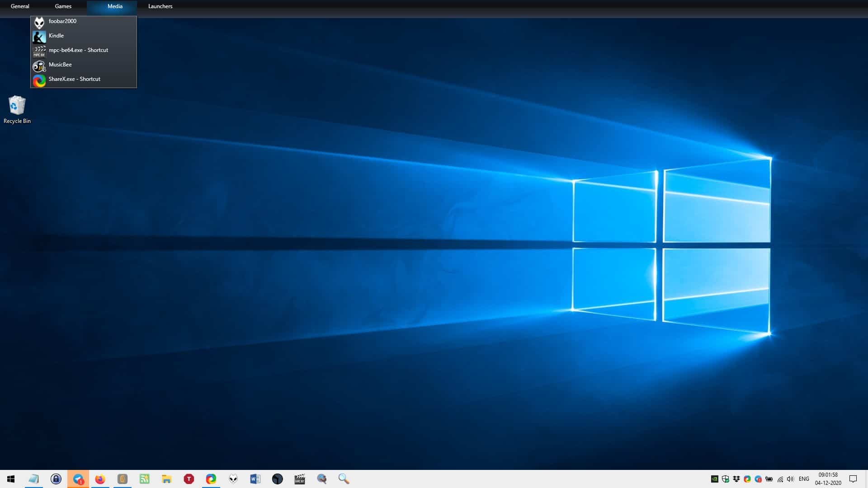Open File Explorer from the taskbar

[167, 479]
